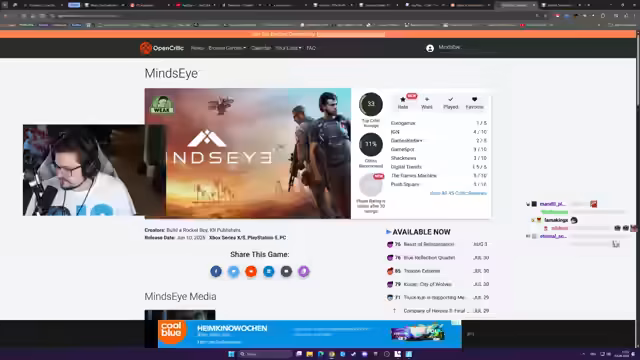Screen dimensions: 640x360
Task: Open the IGN review entry
Action: (x=439, y=132)
